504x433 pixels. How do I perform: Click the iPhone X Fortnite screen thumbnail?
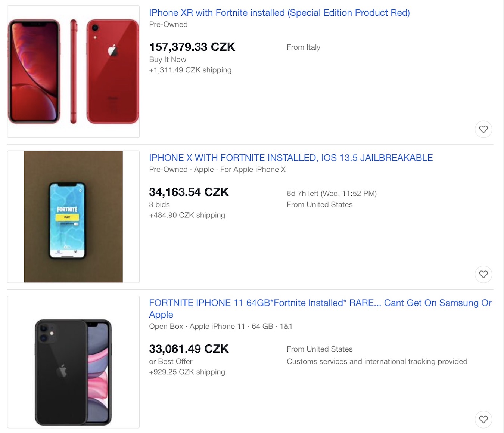pos(74,217)
